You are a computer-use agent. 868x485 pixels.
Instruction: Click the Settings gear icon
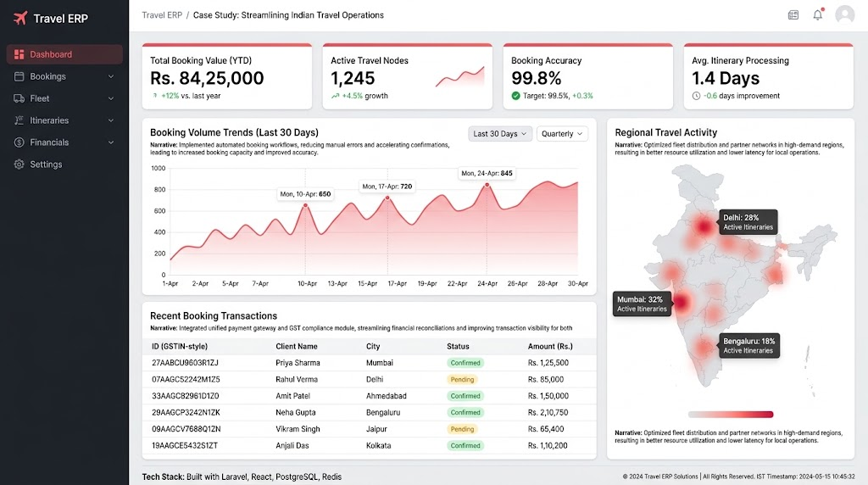point(19,164)
